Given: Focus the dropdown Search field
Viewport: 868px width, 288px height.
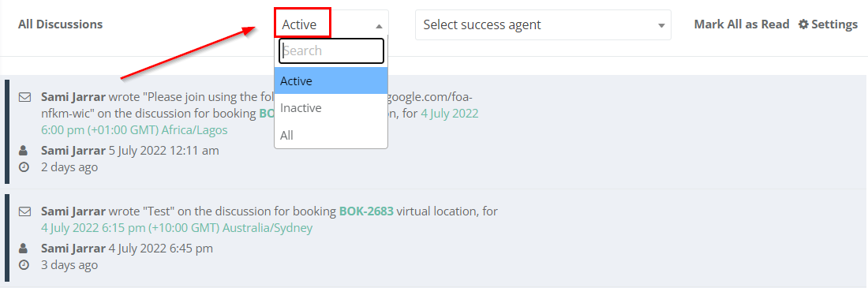Looking at the screenshot, I should point(331,51).
